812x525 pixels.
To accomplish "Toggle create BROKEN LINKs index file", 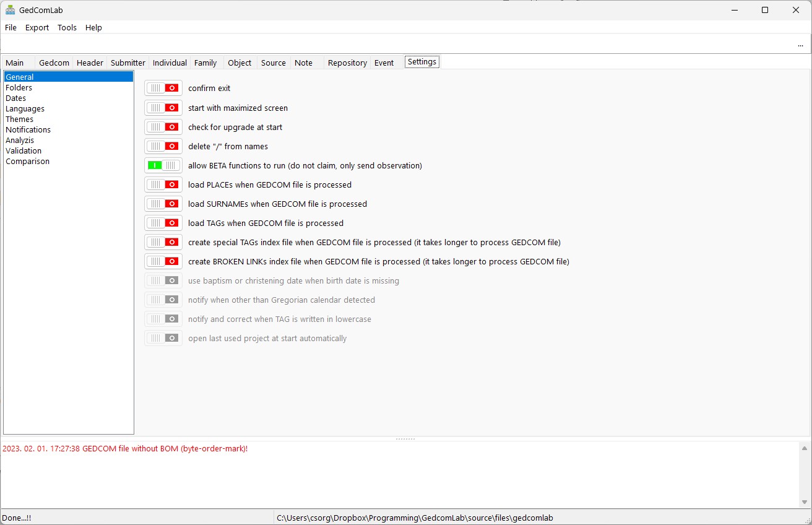I will tap(163, 261).
